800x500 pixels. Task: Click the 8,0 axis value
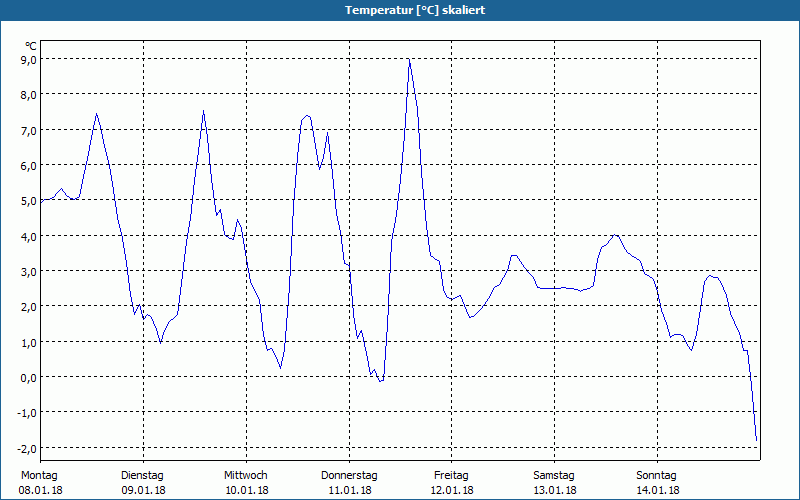(x=29, y=95)
